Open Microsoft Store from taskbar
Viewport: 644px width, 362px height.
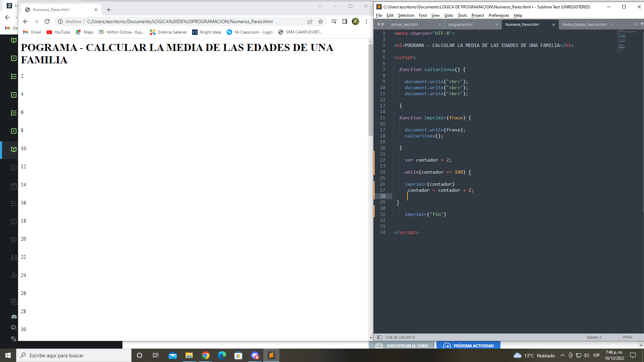click(238, 355)
